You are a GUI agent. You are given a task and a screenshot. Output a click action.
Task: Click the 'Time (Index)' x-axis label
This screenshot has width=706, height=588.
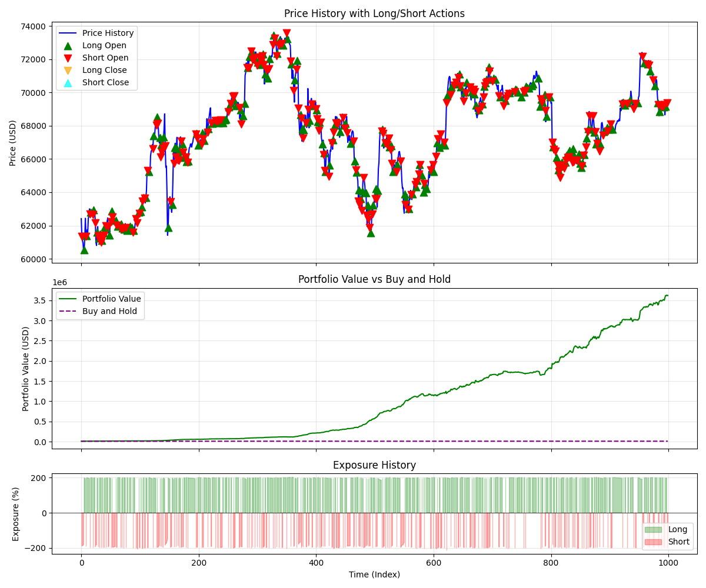pyautogui.click(x=374, y=574)
